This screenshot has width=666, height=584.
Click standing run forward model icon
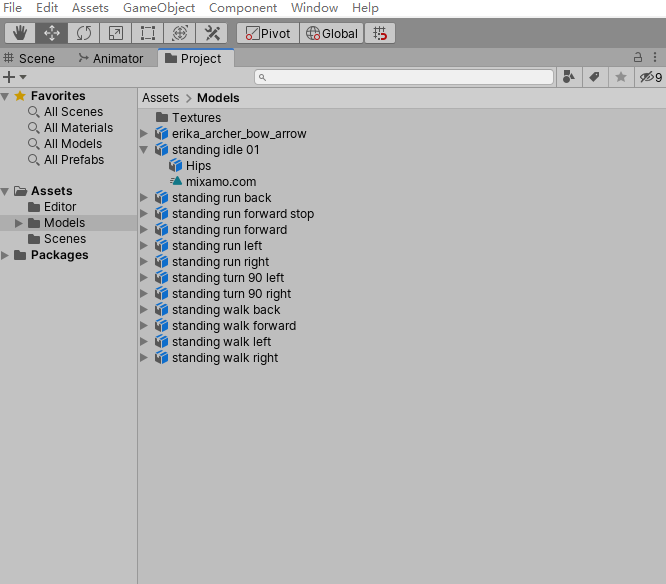pos(161,230)
